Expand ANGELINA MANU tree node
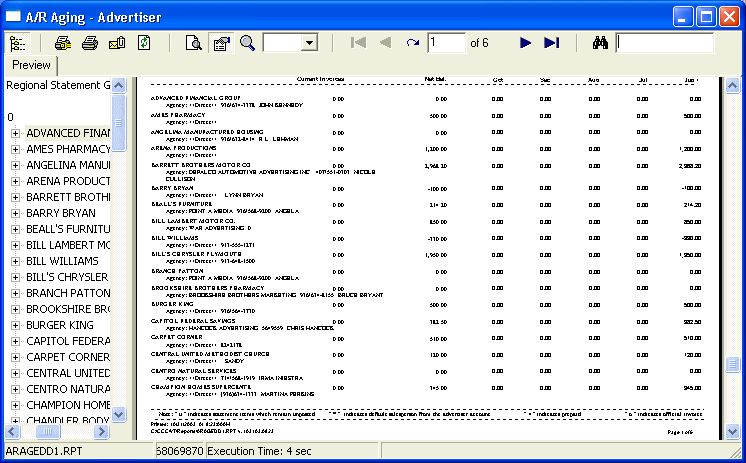 [15, 166]
